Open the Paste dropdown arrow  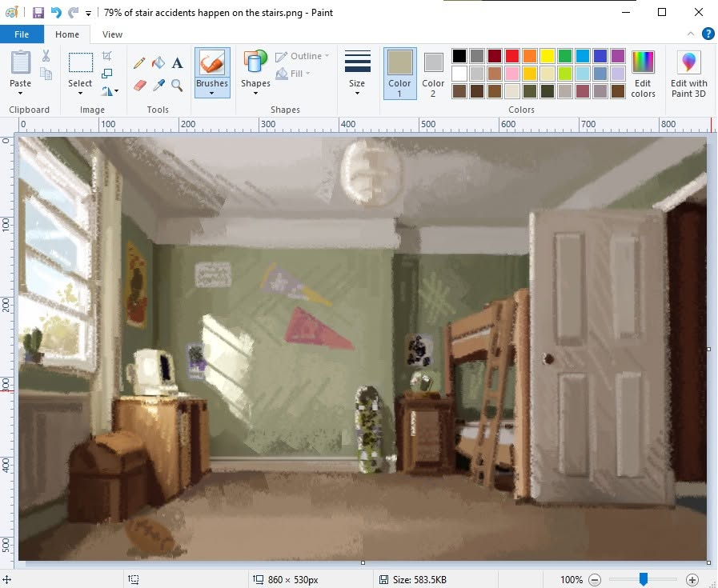[21, 94]
